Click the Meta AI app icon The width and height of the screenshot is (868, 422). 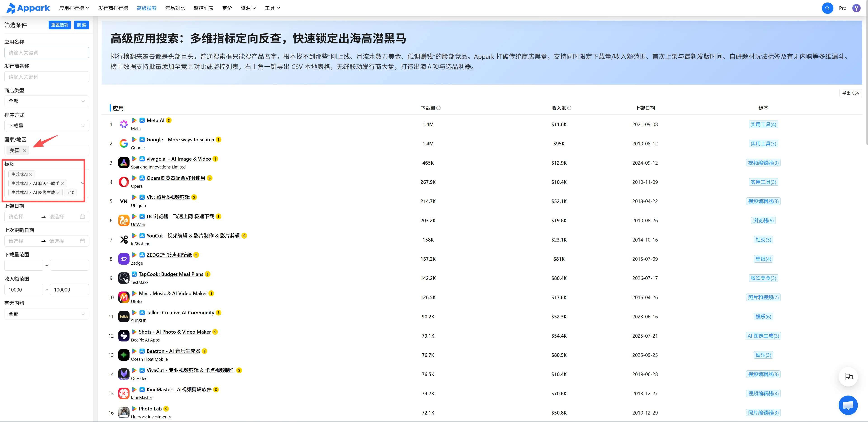124,124
